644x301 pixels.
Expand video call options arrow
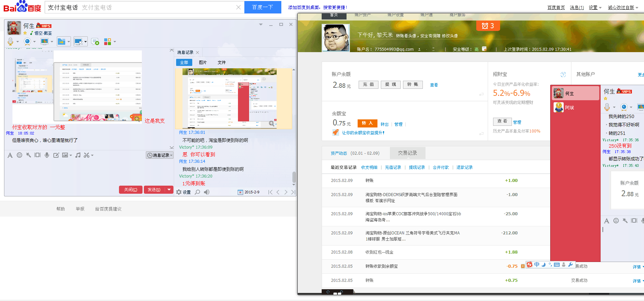coord(34,42)
